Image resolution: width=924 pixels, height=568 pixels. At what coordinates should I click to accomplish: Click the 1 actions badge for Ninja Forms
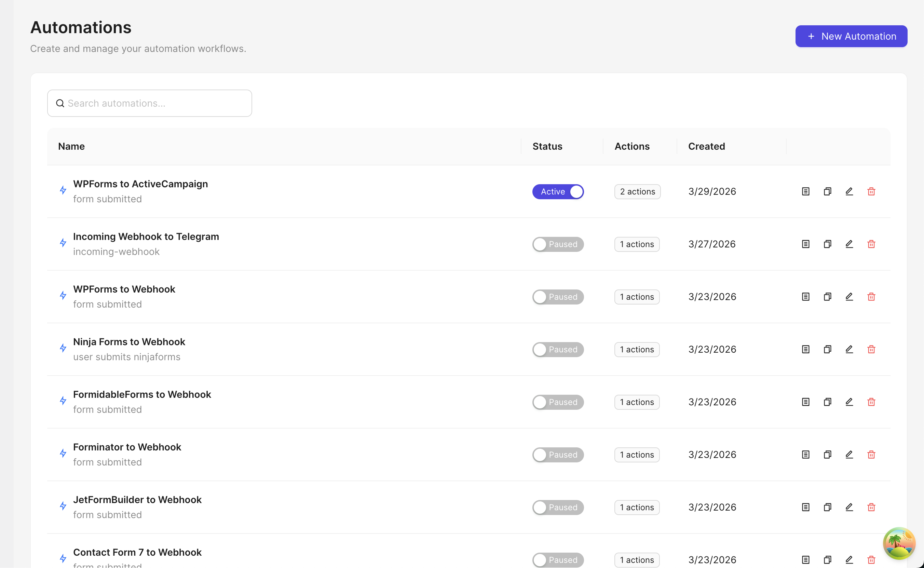[637, 349]
